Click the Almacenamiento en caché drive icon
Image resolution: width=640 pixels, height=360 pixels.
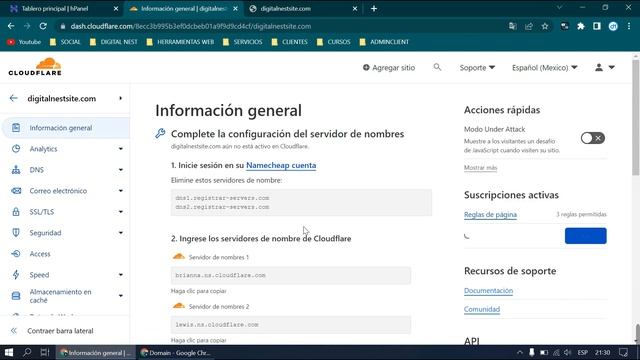16,296
